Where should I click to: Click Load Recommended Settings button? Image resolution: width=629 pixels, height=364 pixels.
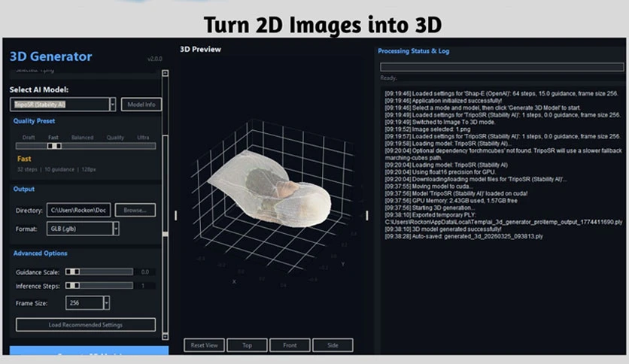86,325
